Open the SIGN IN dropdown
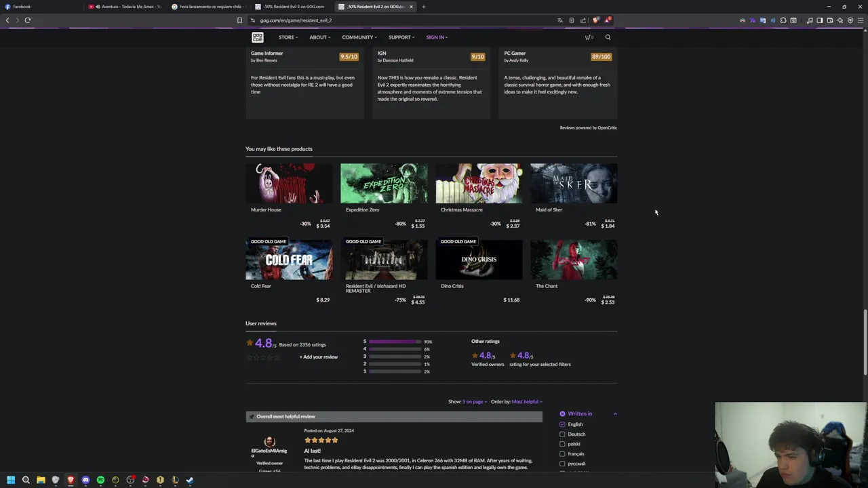Screen dimensions: 868x488 [x=437, y=37]
